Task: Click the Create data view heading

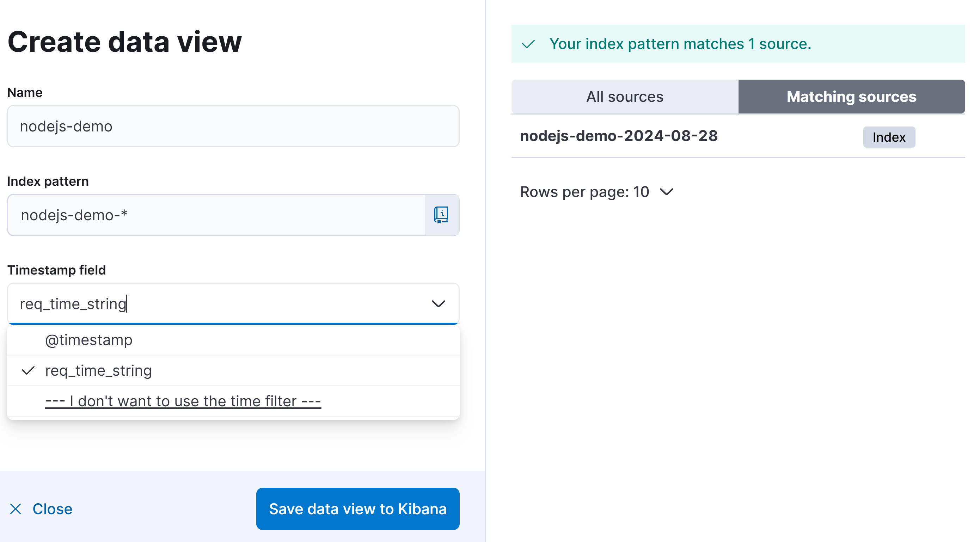Action: point(125,42)
